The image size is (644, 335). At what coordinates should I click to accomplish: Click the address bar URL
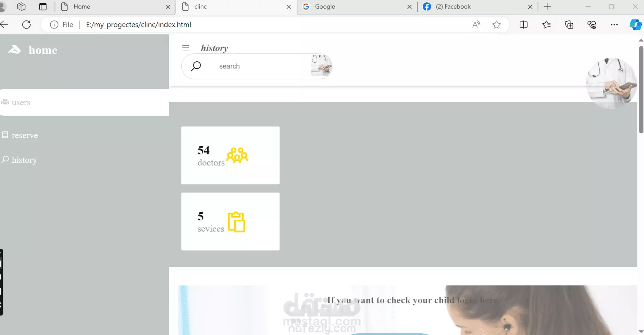pyautogui.click(x=138, y=25)
